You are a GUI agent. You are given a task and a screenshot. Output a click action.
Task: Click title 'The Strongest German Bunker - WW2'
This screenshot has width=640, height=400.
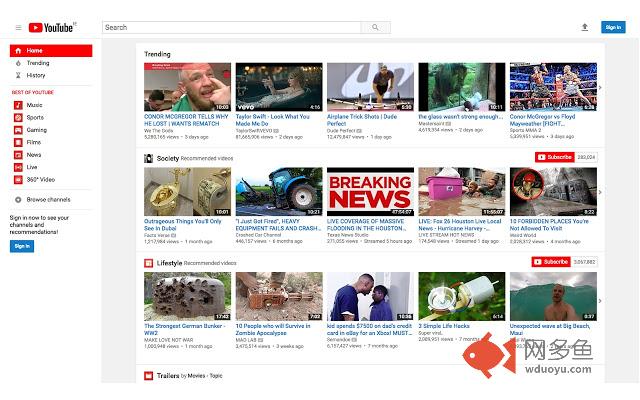click(184, 329)
